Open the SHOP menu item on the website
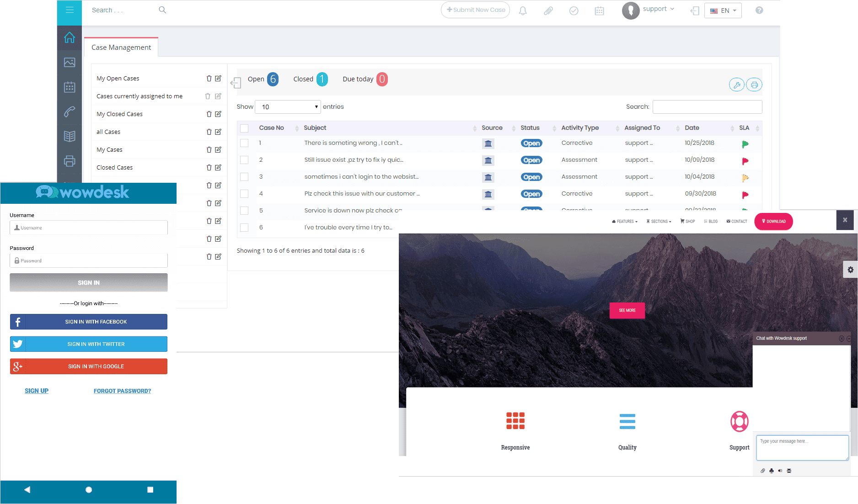Screen dimensions: 858x504 pos(687,221)
